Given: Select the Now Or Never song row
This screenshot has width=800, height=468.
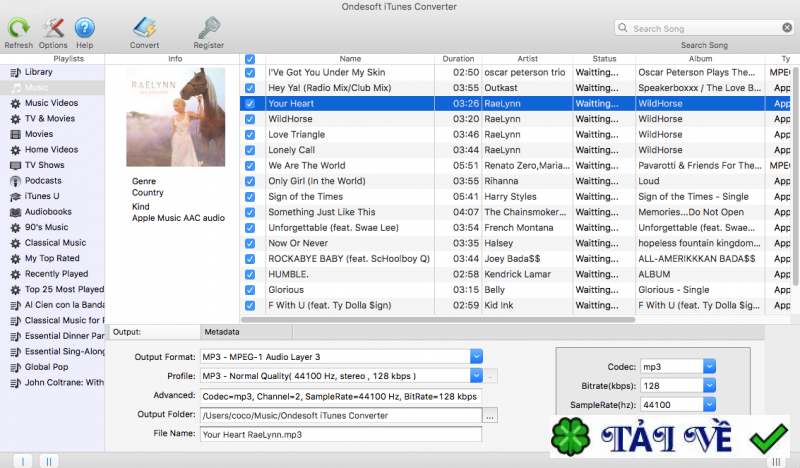Looking at the screenshot, I should pos(515,243).
